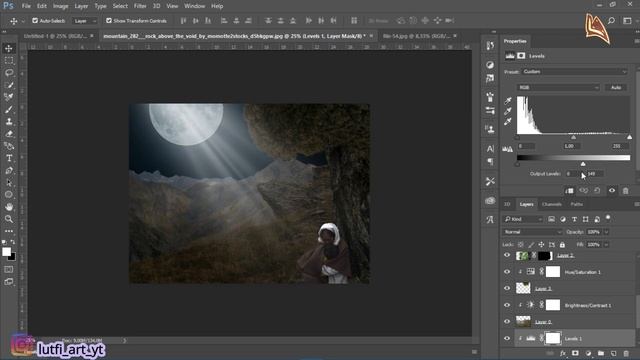Open the Filter menu
This screenshot has width=640, height=360.
[140, 6]
